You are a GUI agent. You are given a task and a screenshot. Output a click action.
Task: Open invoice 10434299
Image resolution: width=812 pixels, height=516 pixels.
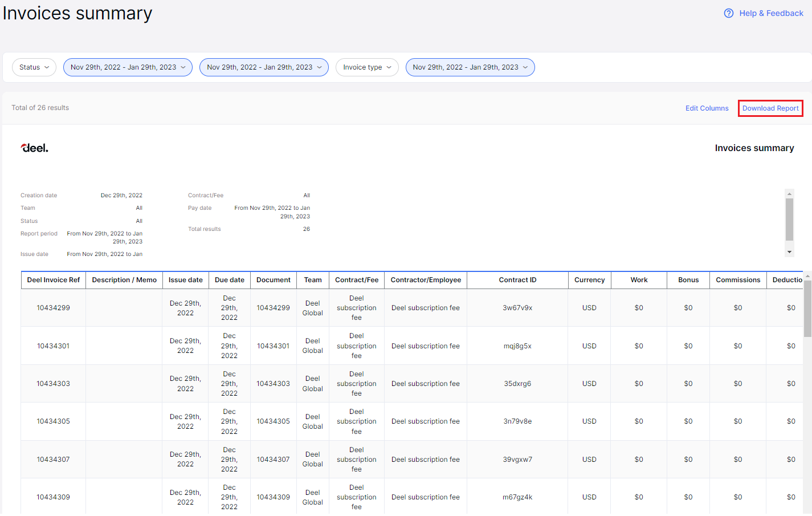(x=53, y=307)
